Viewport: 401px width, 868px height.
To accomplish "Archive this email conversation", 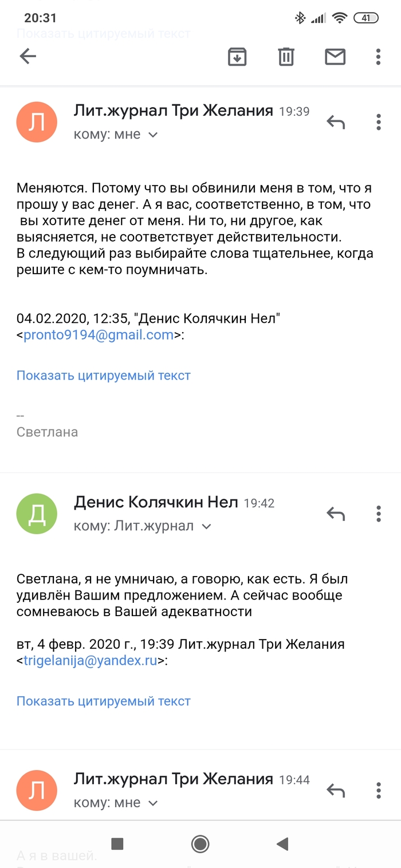I will click(x=237, y=57).
